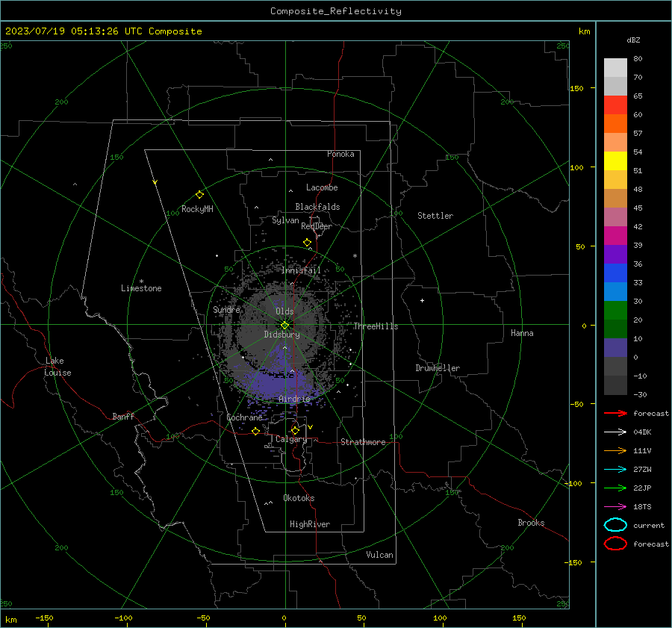Select the bright green 20-30 dBZ swatch
Image resolution: width=672 pixels, height=628 pixels.
[615, 311]
